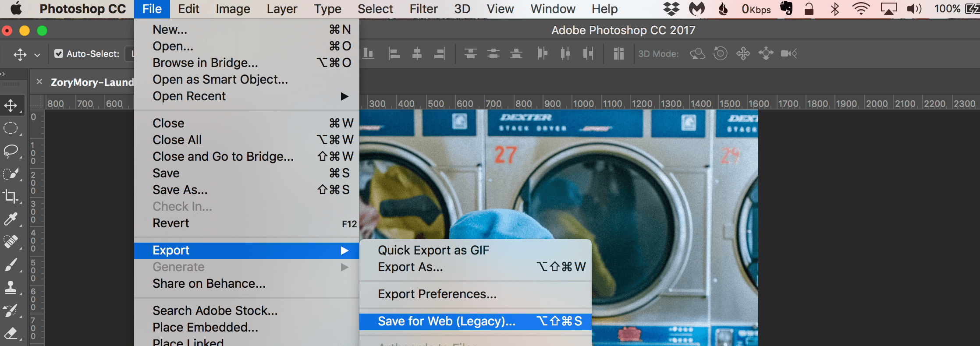The width and height of the screenshot is (980, 346).
Task: Expand the Generate submenu
Action: pyautogui.click(x=247, y=267)
